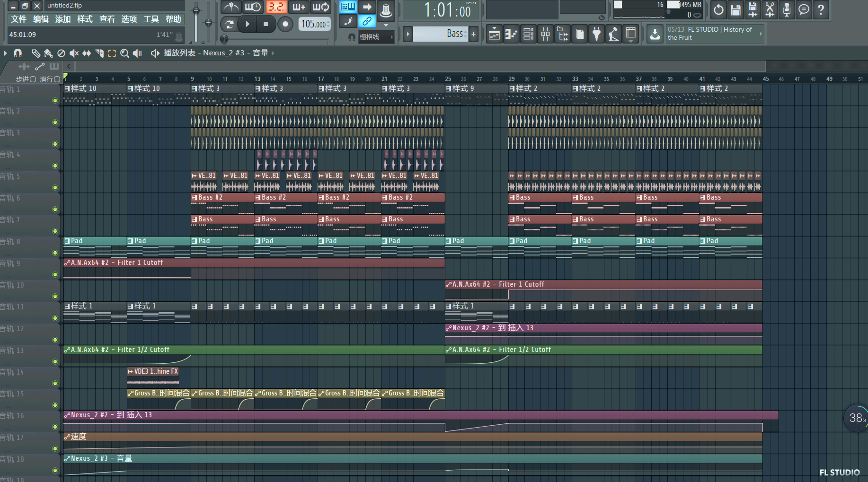This screenshot has height=482, width=868.
Task: Open the 帮助 menu
Action: [173, 19]
